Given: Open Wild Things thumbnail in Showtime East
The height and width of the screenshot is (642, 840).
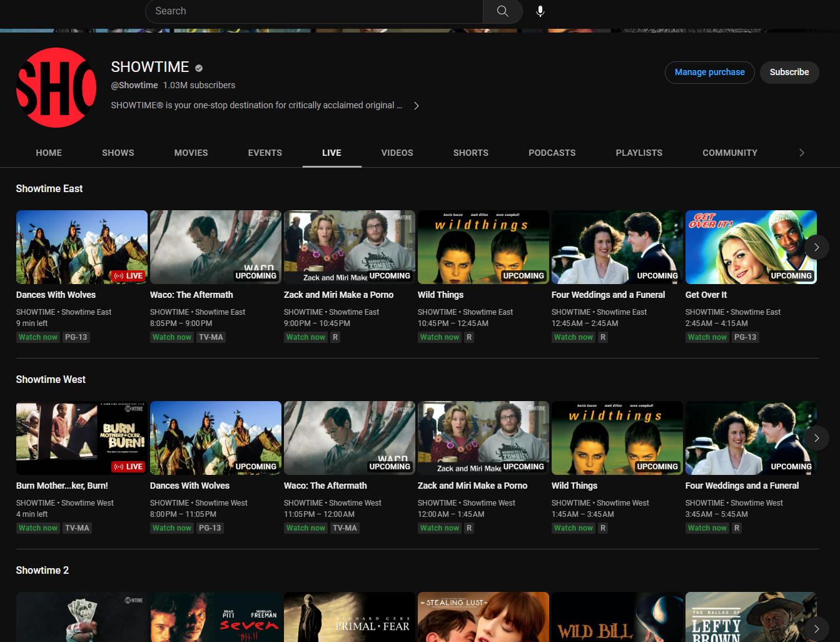Looking at the screenshot, I should [x=483, y=247].
